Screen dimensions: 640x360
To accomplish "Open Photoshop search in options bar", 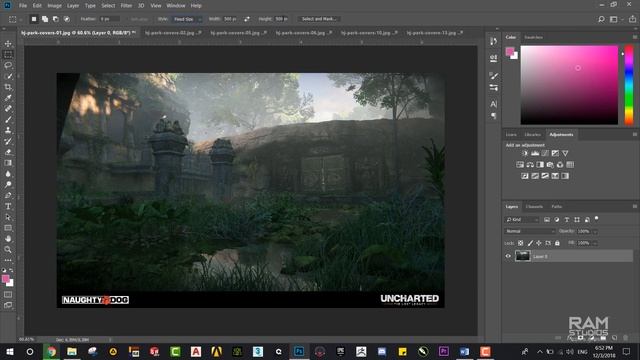I will (601, 19).
